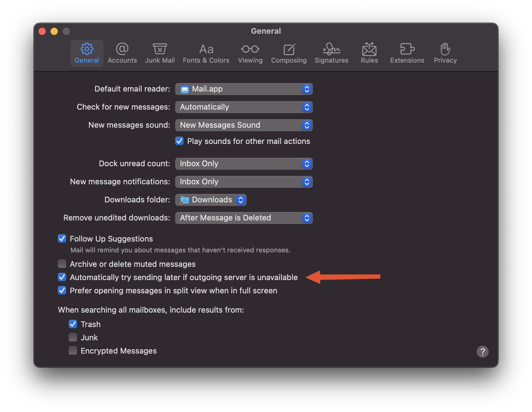
Task: Switch to Junk Mail settings
Action: (160, 53)
